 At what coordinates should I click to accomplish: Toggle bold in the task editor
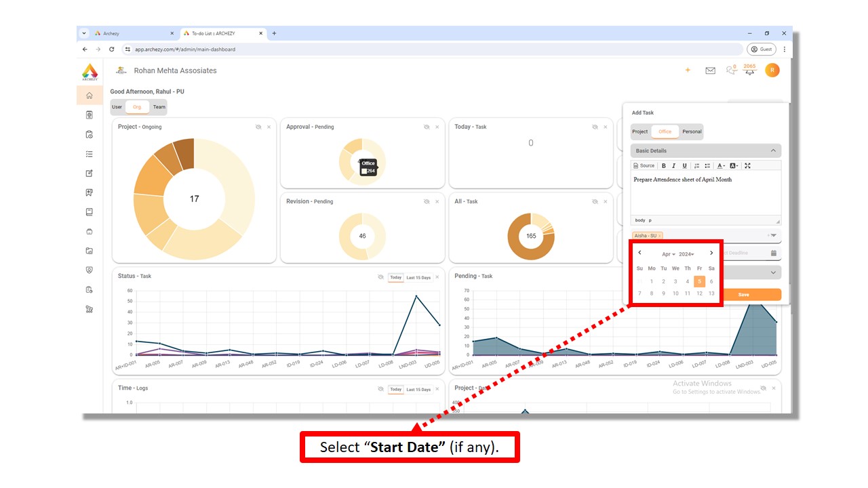pyautogui.click(x=664, y=165)
